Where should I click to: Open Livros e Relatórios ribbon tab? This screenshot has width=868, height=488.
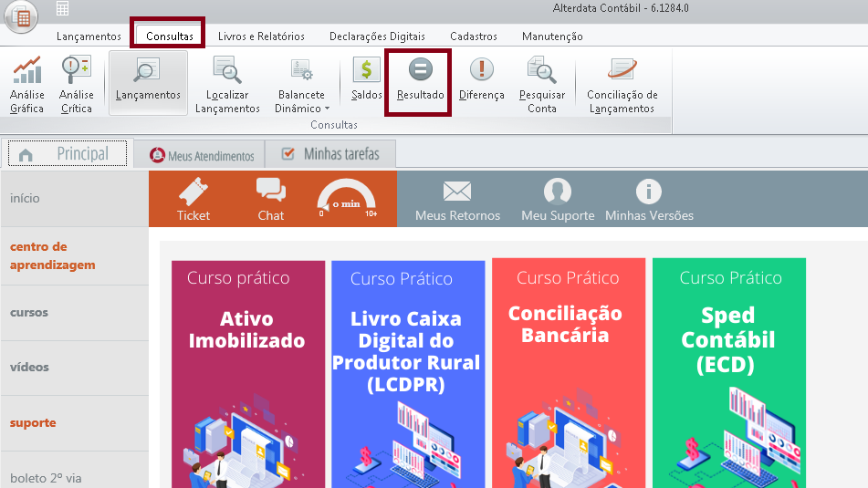click(x=261, y=36)
